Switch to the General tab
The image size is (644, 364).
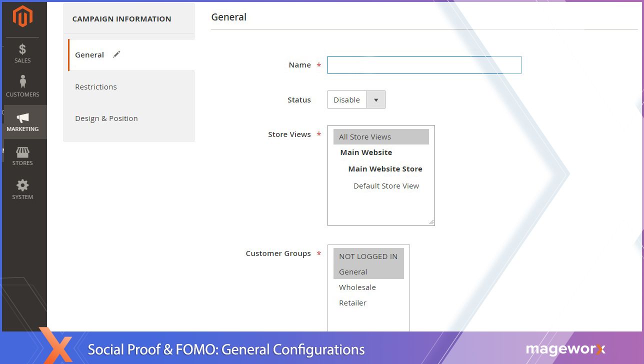click(89, 55)
